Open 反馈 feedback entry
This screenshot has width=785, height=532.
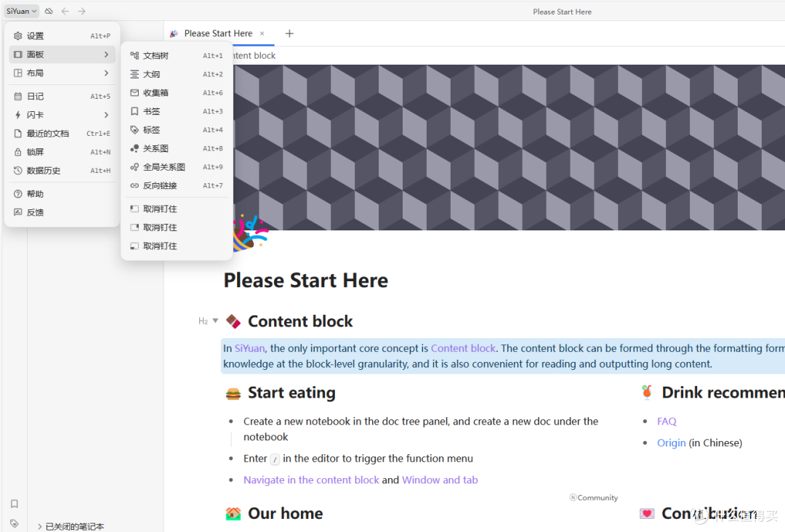click(62, 212)
